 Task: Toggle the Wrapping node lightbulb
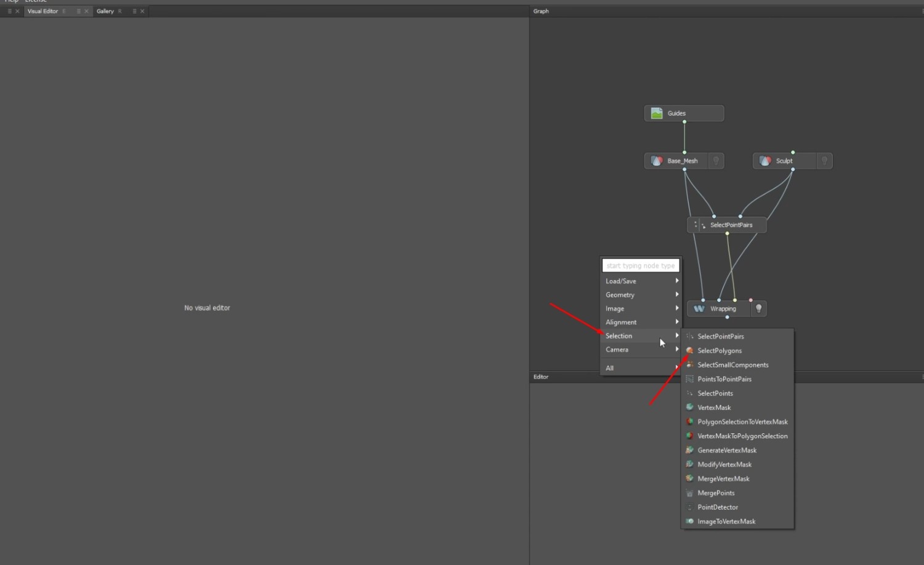[759, 309]
